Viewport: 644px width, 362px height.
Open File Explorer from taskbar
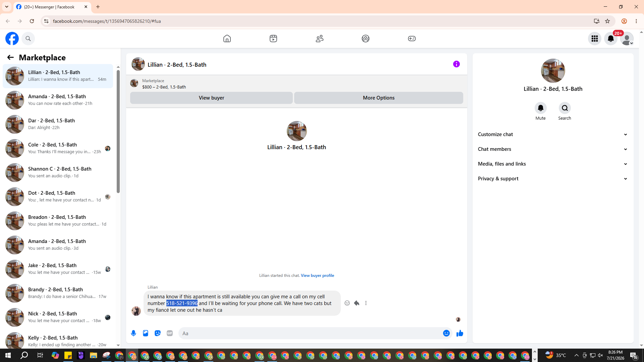tap(94, 355)
